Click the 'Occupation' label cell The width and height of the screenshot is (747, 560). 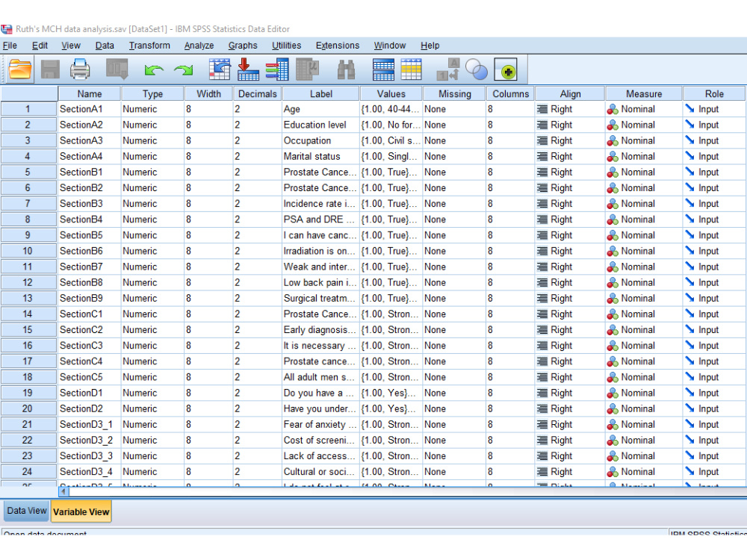point(320,140)
